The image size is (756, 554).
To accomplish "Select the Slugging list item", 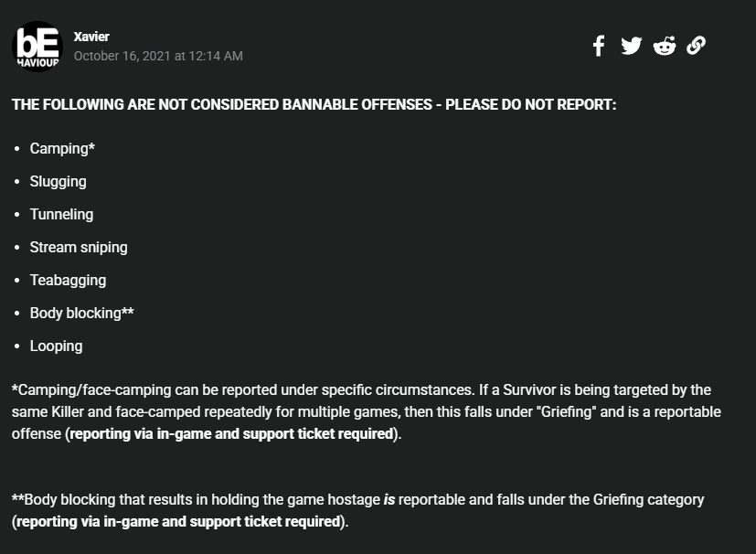I will coord(58,182).
